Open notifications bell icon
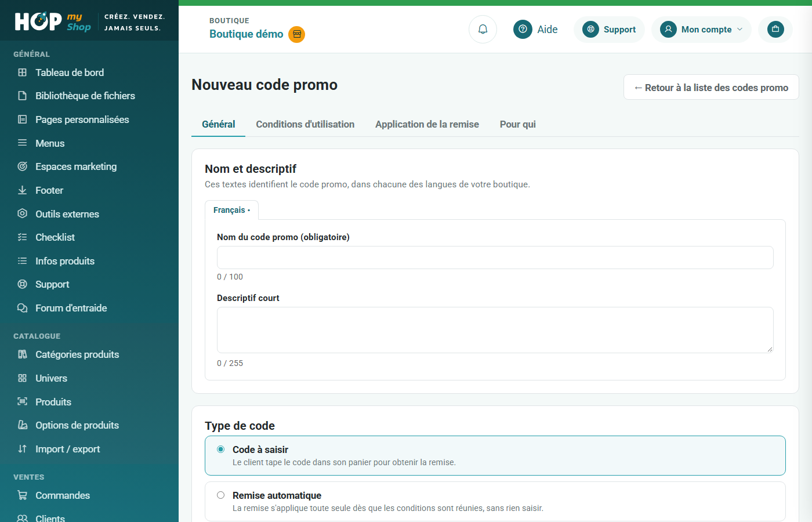Viewport: 812px width, 522px height. [x=483, y=29]
